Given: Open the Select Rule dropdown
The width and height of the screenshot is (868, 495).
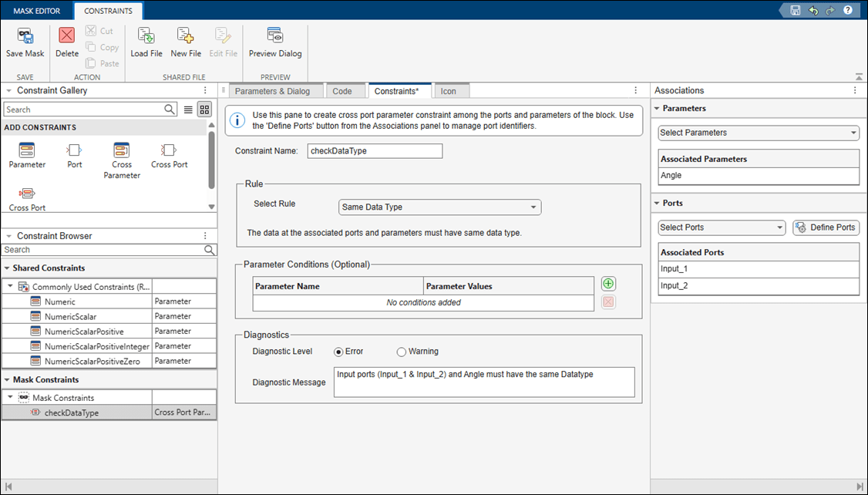Looking at the screenshot, I should coord(439,207).
